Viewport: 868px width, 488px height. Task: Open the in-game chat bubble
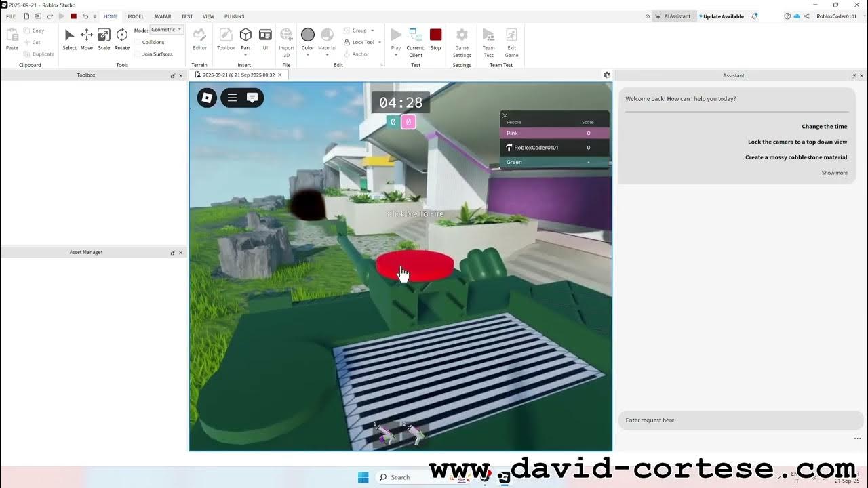click(x=252, y=98)
